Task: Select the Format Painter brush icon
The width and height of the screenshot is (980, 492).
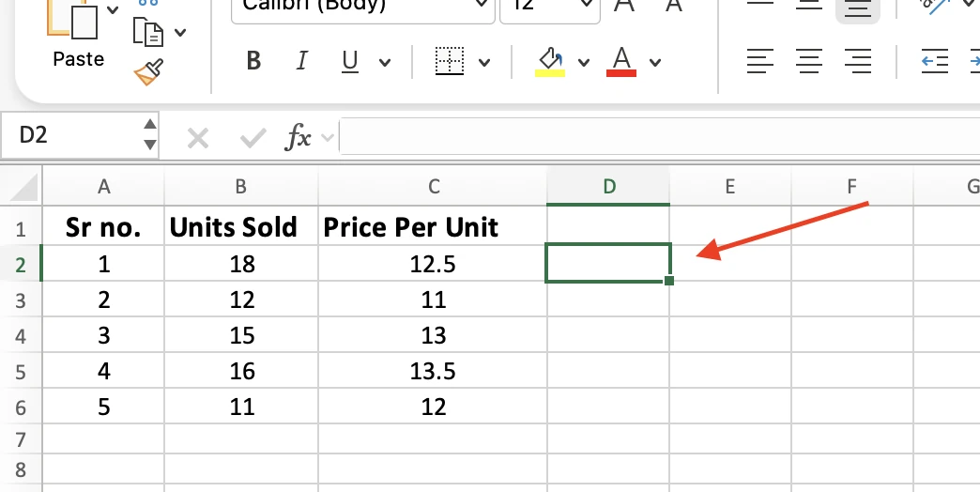Action: pos(148,72)
